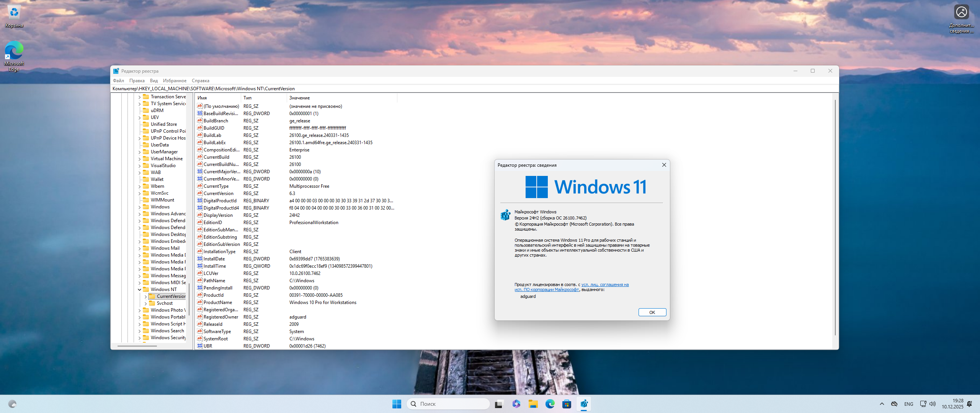Click Task View icon in taskbar

tap(498, 404)
